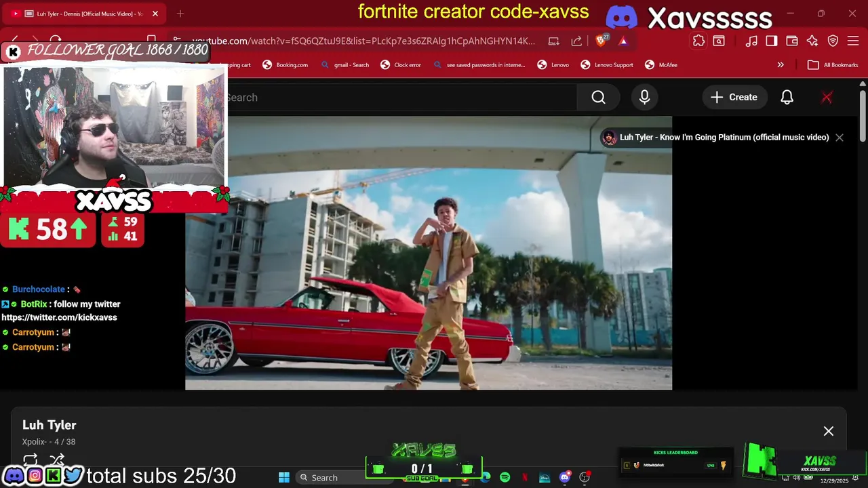This screenshot has height=488, width=868.
Task: Click the YouTube search magnifier button
Action: (598, 98)
